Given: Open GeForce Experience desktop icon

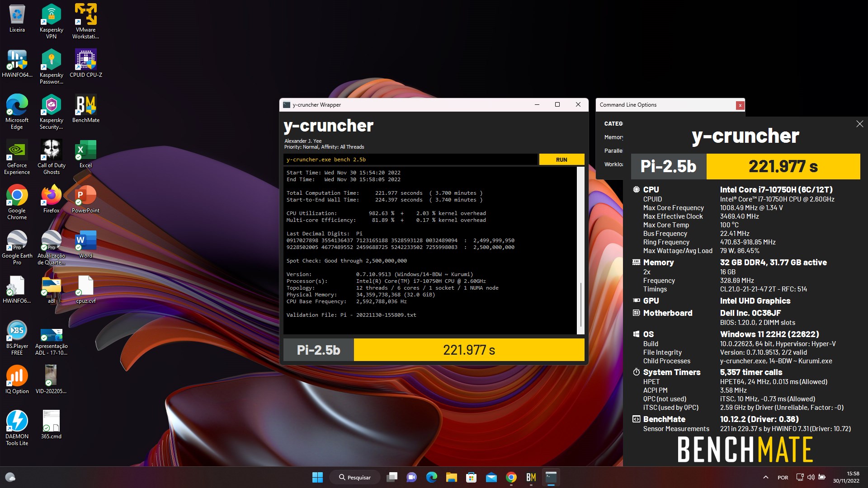Looking at the screenshot, I should tap(17, 157).
